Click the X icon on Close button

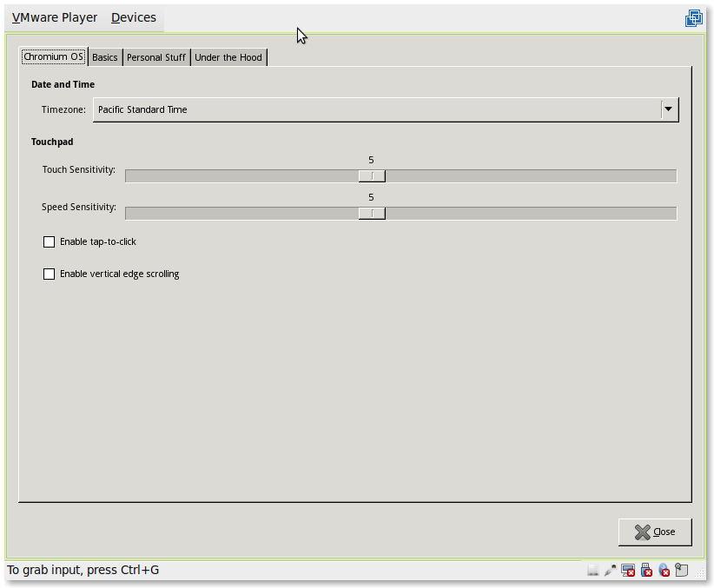coord(642,532)
